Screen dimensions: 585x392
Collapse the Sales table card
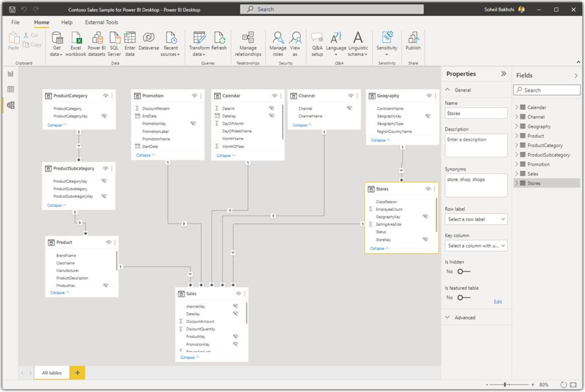click(x=190, y=357)
